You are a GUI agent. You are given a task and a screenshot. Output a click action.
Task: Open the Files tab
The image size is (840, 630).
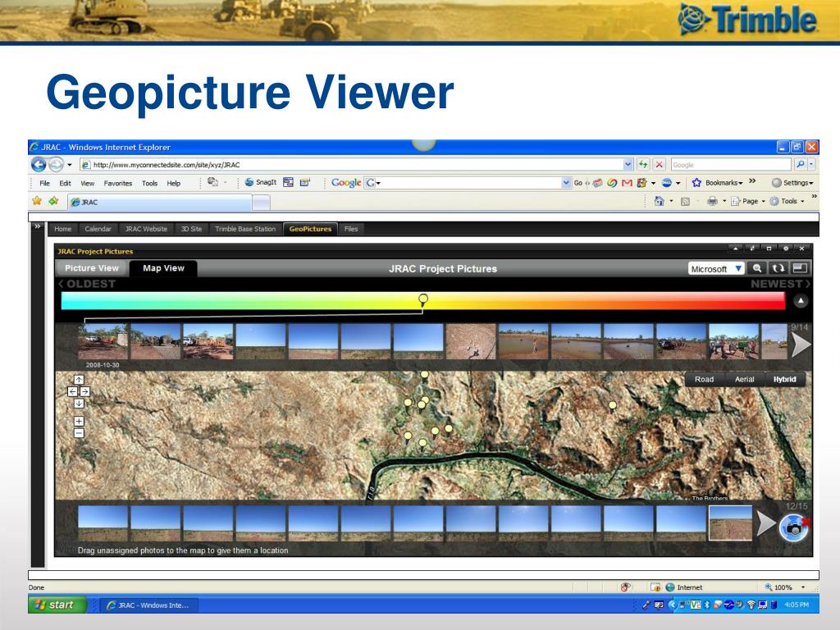point(351,229)
